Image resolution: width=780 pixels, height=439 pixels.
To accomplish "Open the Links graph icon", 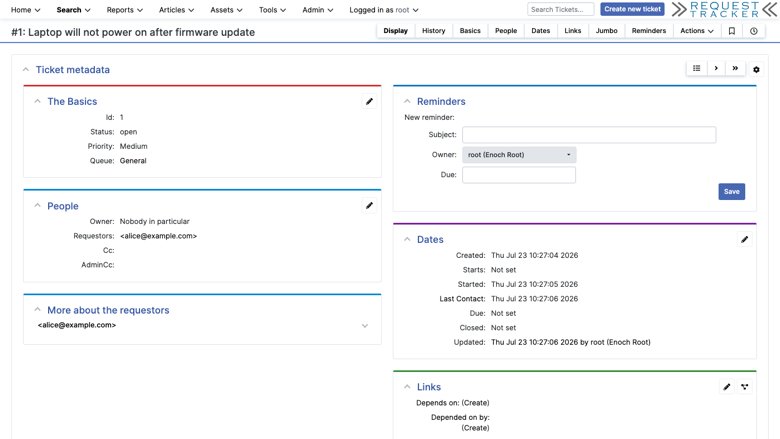I will point(744,387).
